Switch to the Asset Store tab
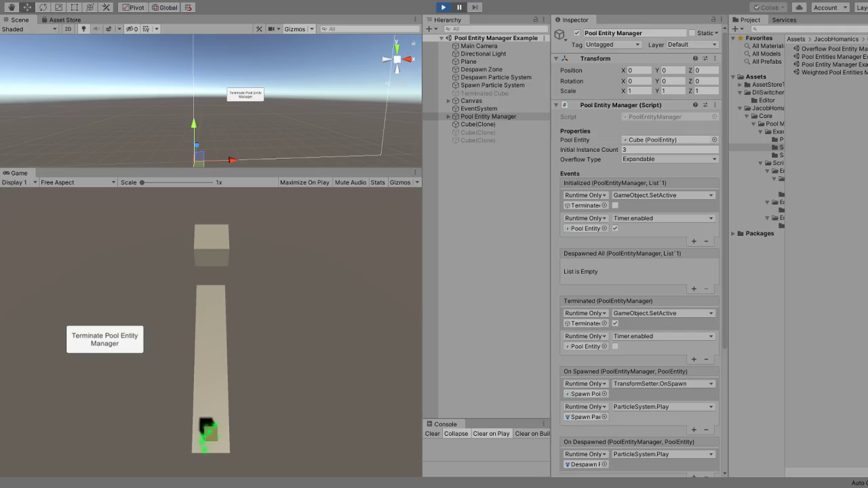Image resolution: width=868 pixels, height=488 pixels. 61,20
